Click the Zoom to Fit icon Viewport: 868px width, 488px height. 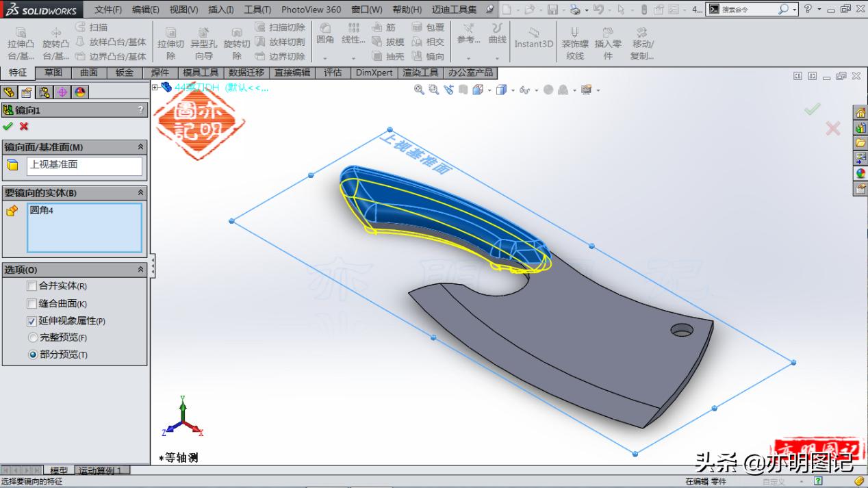(x=418, y=90)
